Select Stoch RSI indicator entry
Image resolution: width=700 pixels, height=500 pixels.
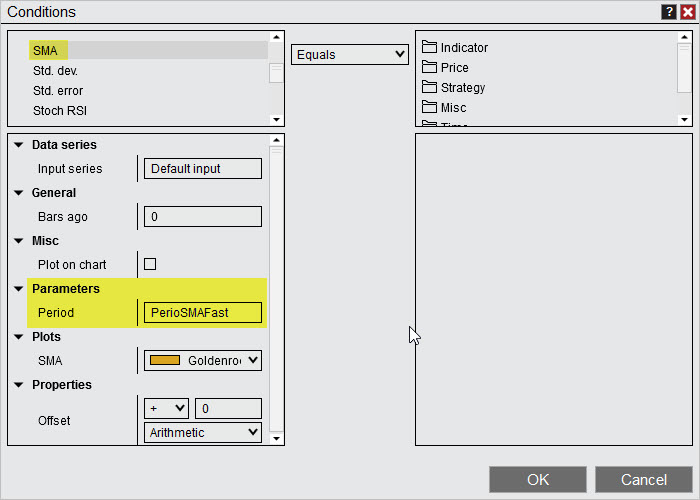coord(60,111)
